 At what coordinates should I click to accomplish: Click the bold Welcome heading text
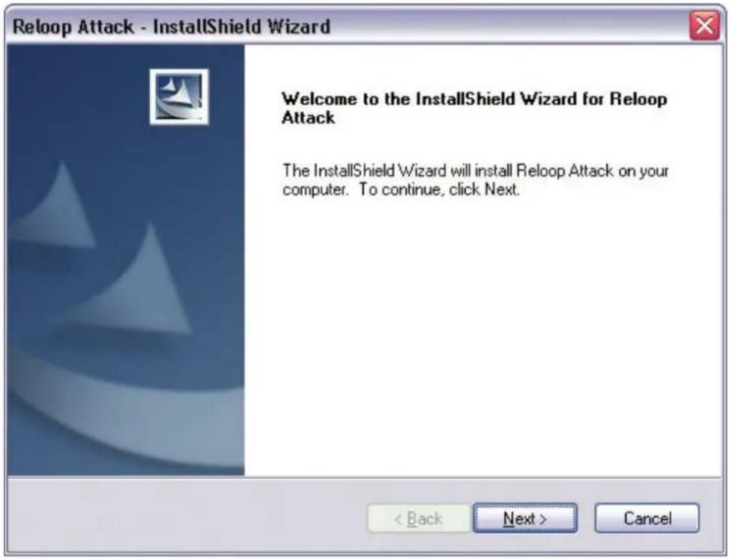click(x=474, y=108)
